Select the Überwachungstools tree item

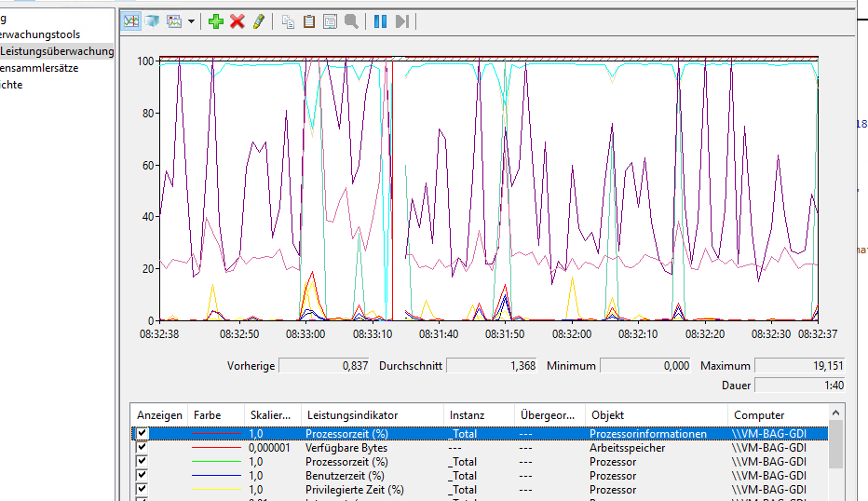tap(40, 34)
